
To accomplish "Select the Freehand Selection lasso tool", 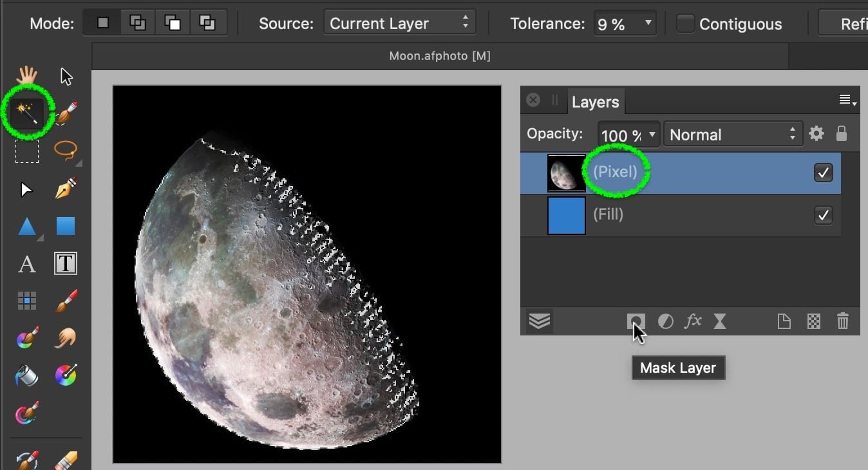I will [66, 151].
